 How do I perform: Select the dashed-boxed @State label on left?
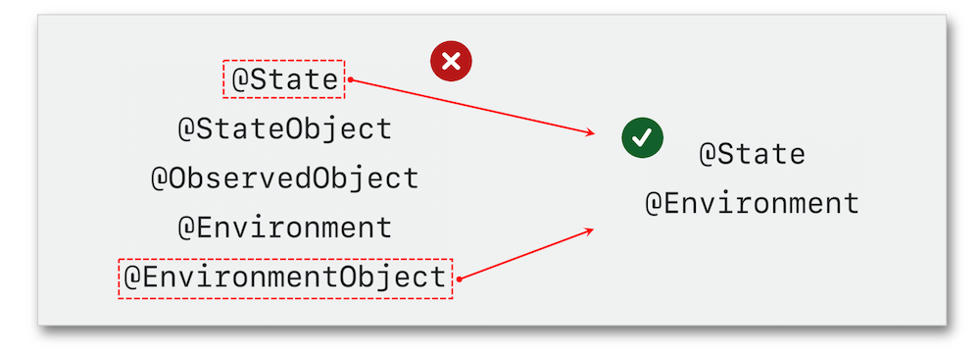pos(284,79)
